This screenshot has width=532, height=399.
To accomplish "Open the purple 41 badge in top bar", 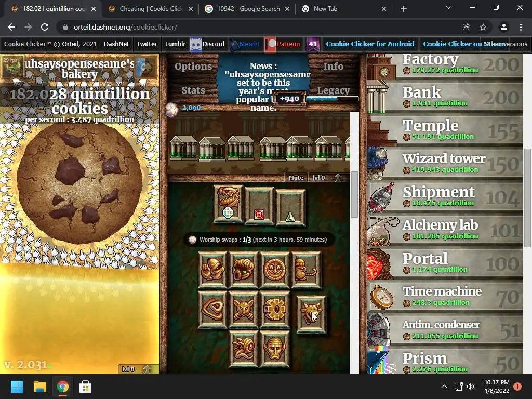I will pyautogui.click(x=313, y=44).
